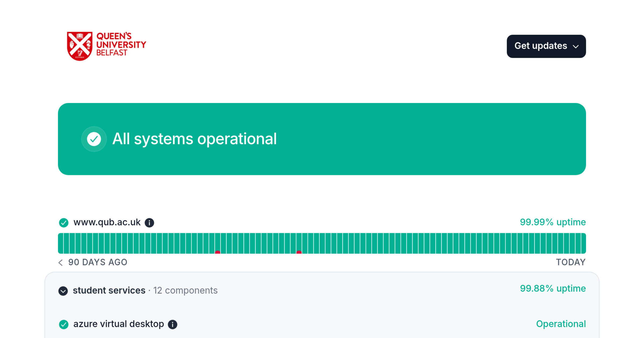The image size is (644, 338).
Task: Click the 12 components text
Action: pos(185,291)
